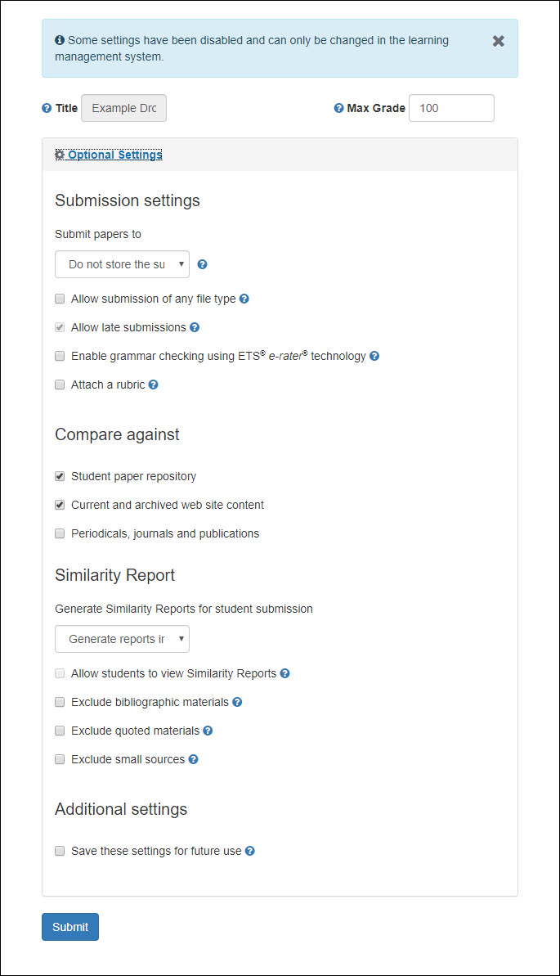The width and height of the screenshot is (560, 976).
Task: Click the gear icon beside Optional Settings
Action: pos(59,154)
